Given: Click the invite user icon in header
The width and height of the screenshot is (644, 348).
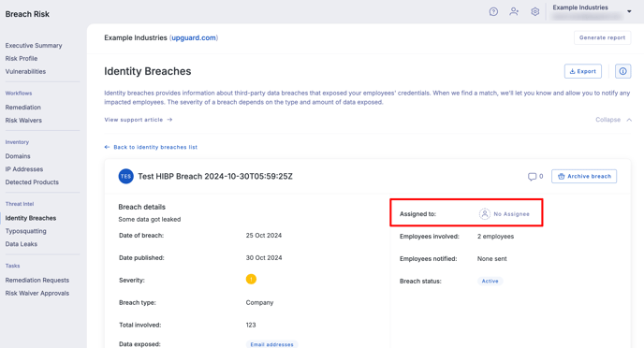Looking at the screenshot, I should [514, 11].
